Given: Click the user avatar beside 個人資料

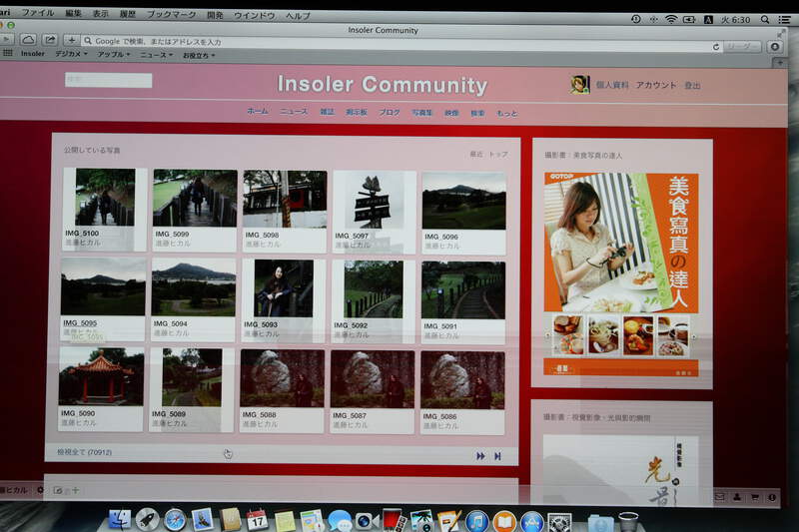Looking at the screenshot, I should point(579,85).
